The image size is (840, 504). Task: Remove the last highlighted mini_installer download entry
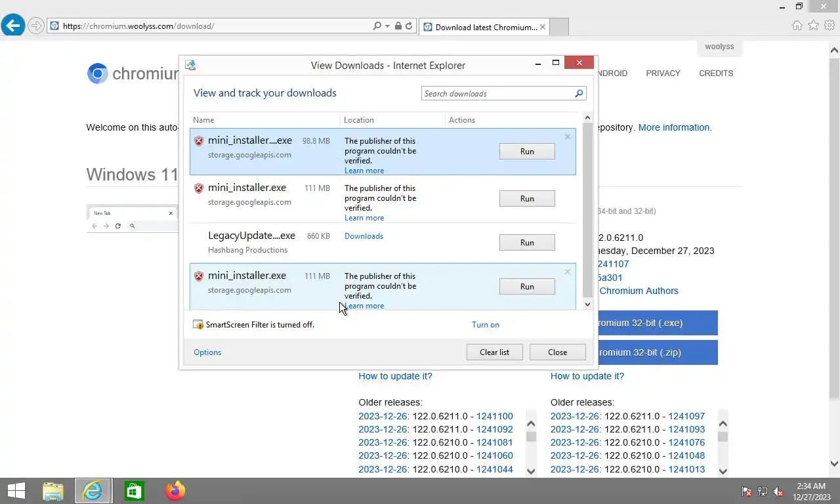click(x=568, y=272)
